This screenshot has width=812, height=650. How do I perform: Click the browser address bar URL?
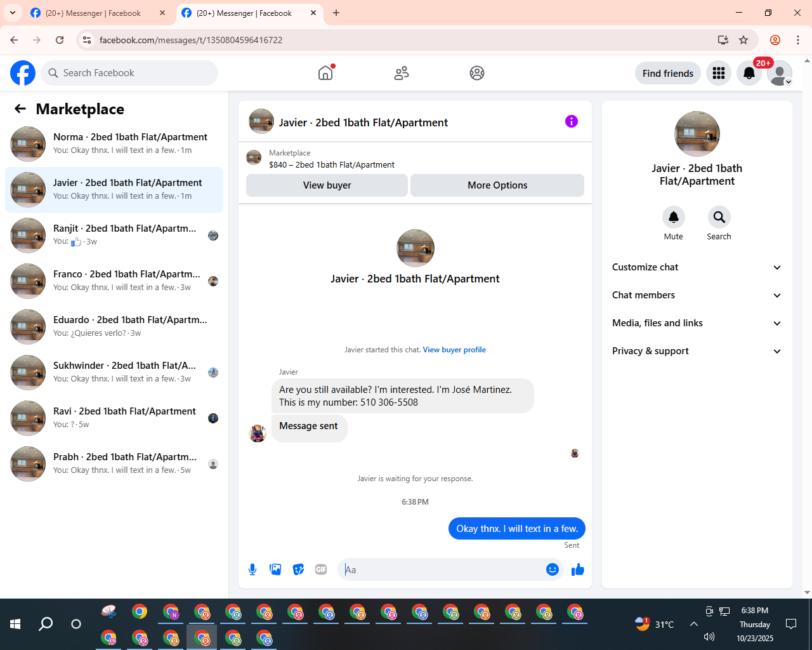(x=191, y=40)
